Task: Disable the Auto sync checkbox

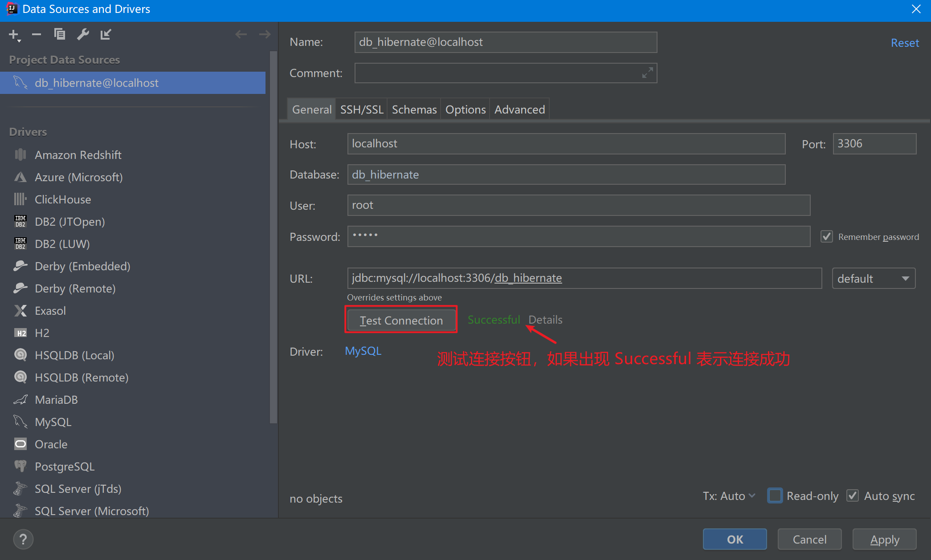Action: (x=853, y=495)
